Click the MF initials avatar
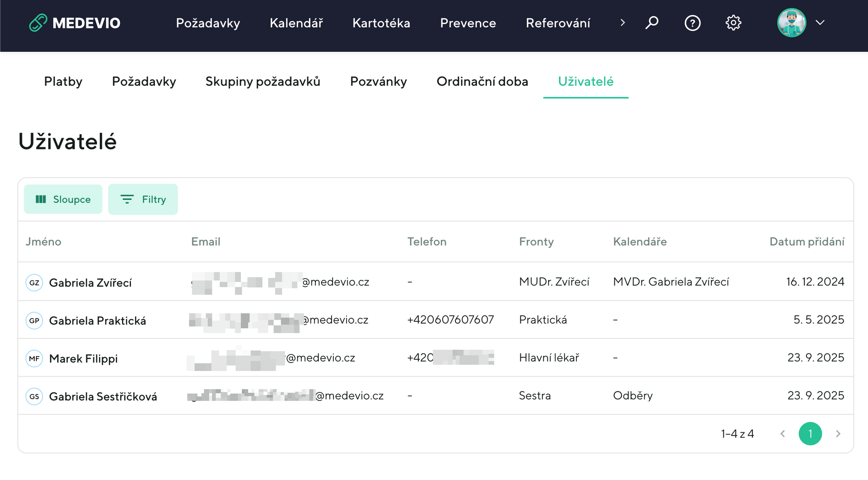 (x=34, y=359)
